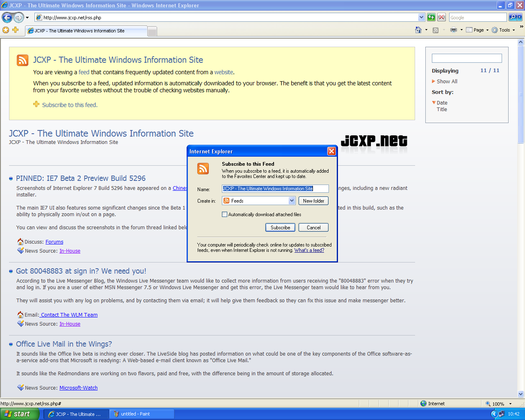525x420 pixels.
Task: Follow the 'website' link in banner
Action: pos(224,72)
